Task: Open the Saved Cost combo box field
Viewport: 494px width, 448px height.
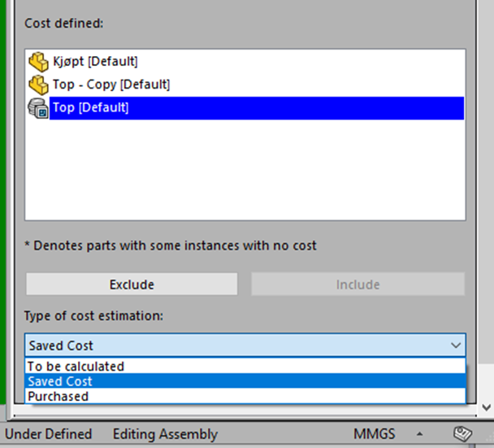Action: [245, 346]
